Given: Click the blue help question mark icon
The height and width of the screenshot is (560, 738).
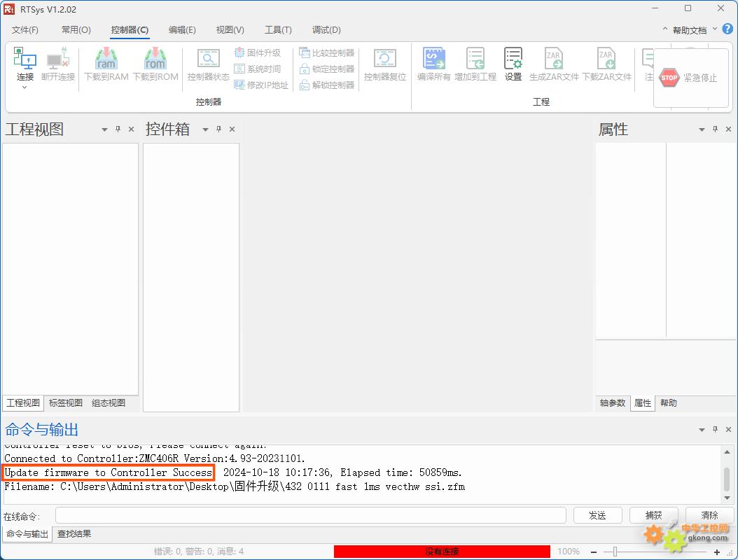Looking at the screenshot, I should pos(727,29).
